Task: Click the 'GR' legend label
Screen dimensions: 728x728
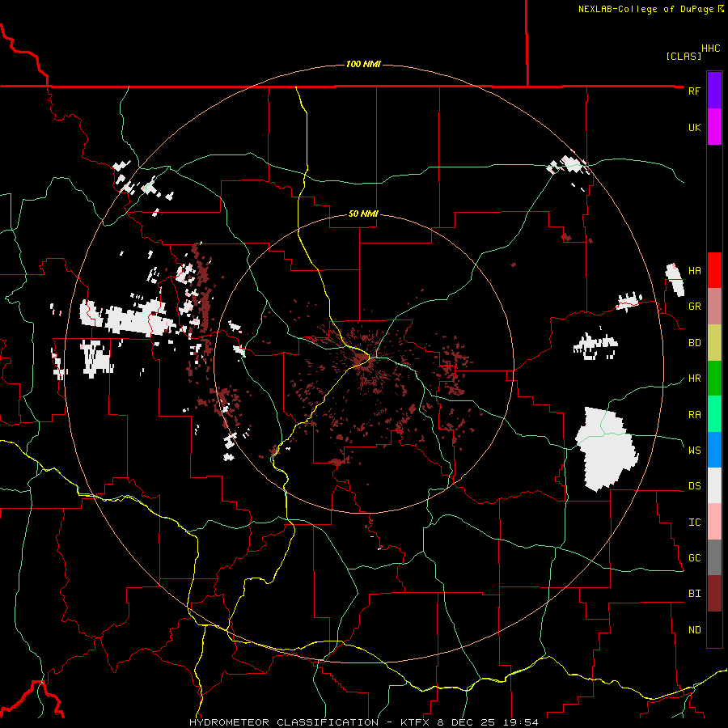Action: pos(694,307)
